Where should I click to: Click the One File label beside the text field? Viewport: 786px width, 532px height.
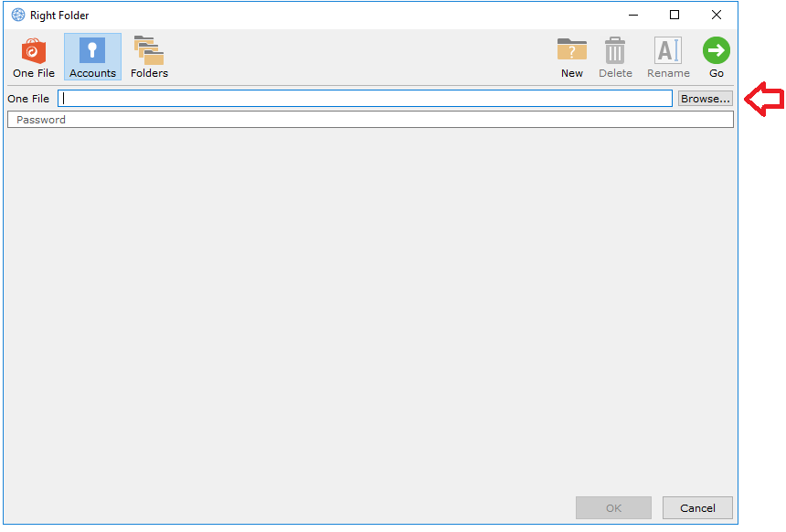pos(28,99)
